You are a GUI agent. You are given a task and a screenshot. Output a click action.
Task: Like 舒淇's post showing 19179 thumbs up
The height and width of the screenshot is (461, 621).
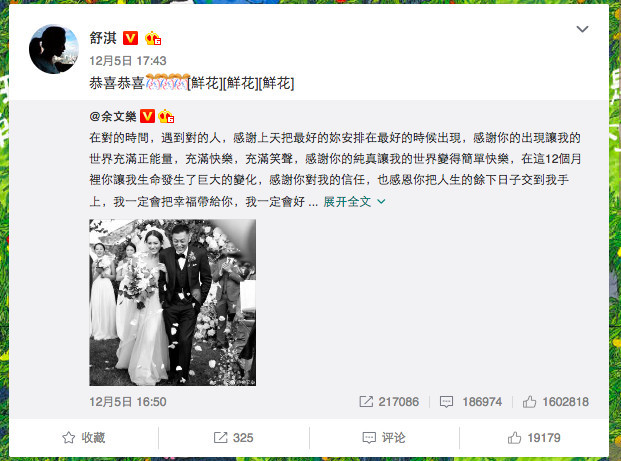pos(534,438)
